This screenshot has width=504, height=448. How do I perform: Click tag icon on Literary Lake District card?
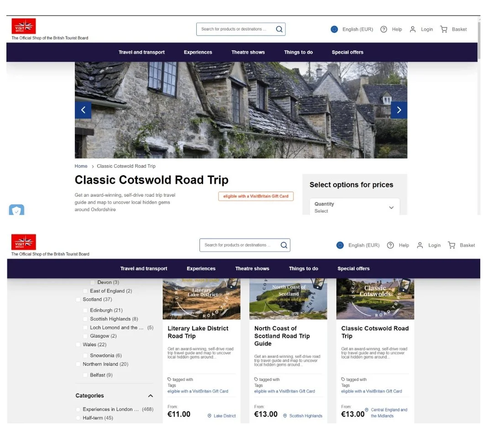pyautogui.click(x=169, y=379)
